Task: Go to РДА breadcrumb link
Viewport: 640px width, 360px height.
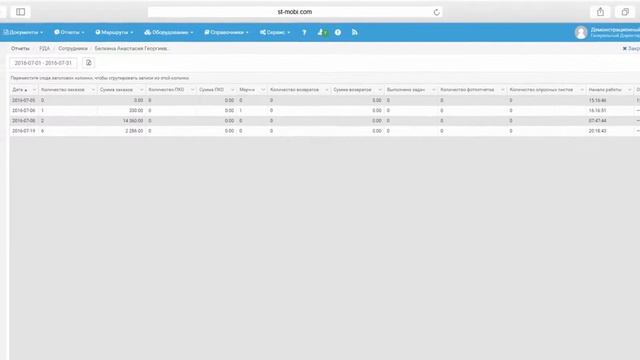Action: pyautogui.click(x=44, y=49)
